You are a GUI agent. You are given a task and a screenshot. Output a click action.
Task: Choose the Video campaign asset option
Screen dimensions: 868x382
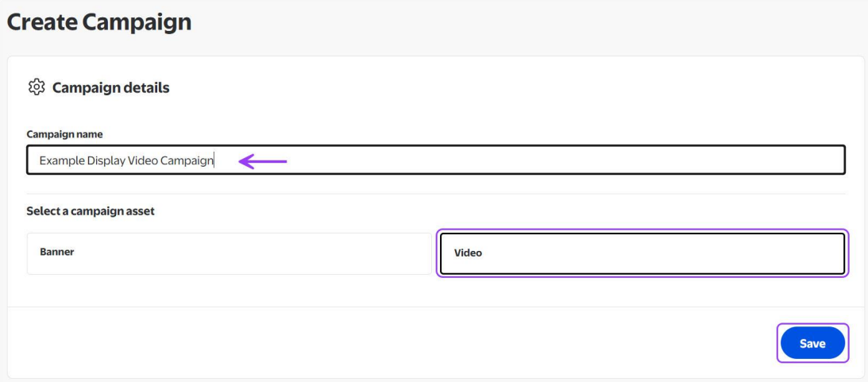[642, 253]
